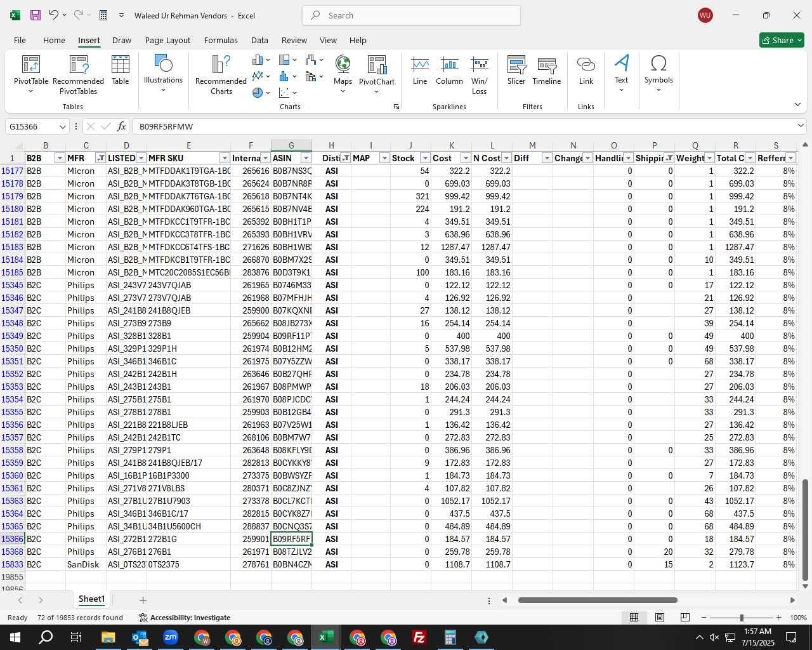The width and height of the screenshot is (812, 650).
Task: Open Charts dialog launcher
Action: (x=396, y=107)
